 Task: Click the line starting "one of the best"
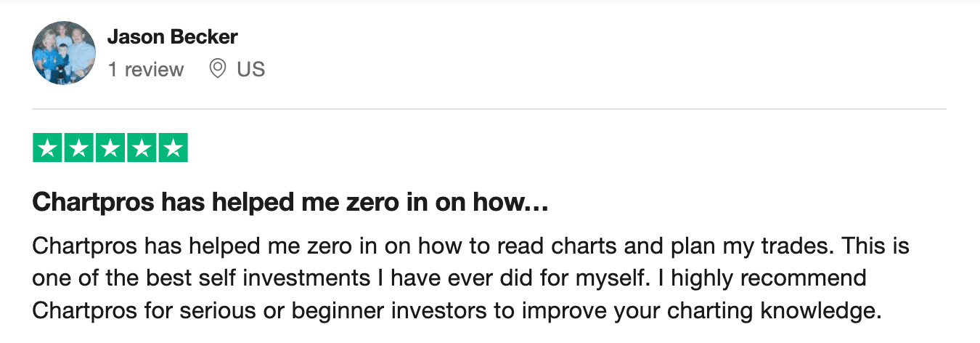(x=449, y=278)
